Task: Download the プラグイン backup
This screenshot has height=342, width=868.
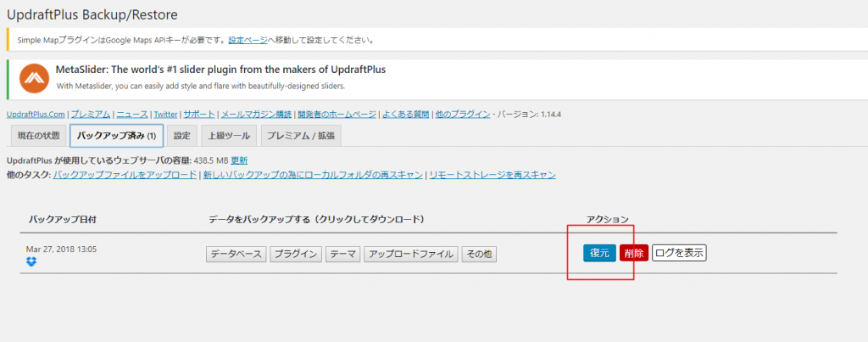Action: coord(296,255)
